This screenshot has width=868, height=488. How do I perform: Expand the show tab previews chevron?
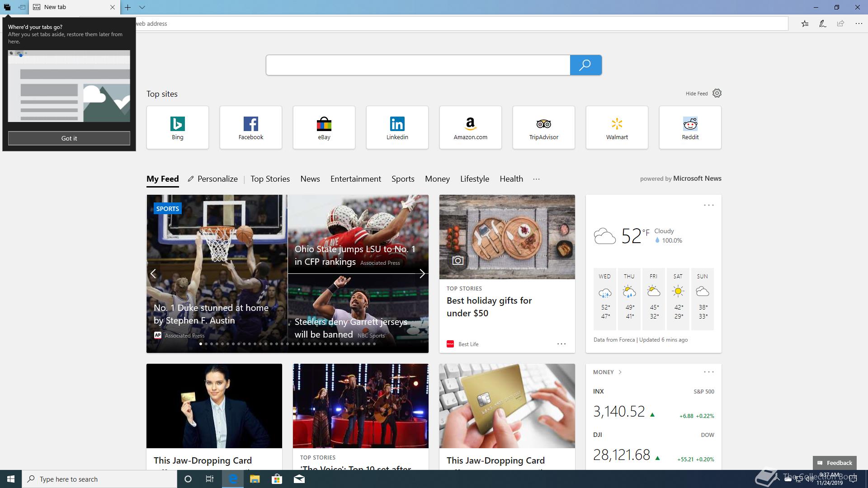(x=142, y=7)
